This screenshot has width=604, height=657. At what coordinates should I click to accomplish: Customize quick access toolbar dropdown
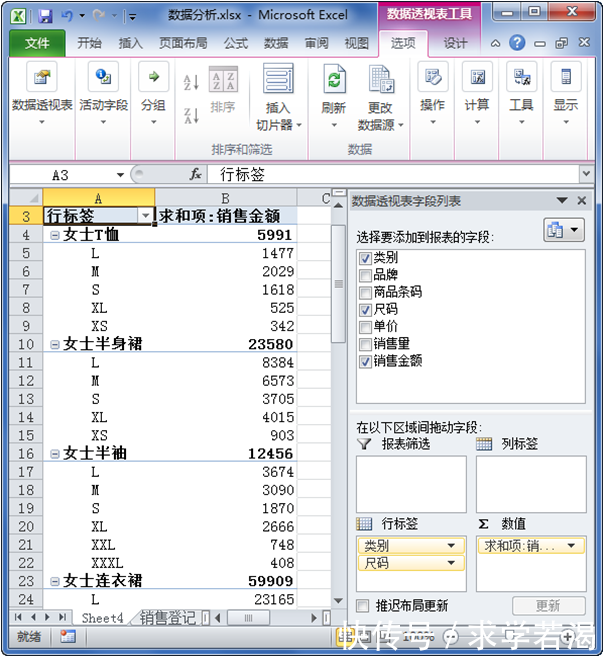132,16
